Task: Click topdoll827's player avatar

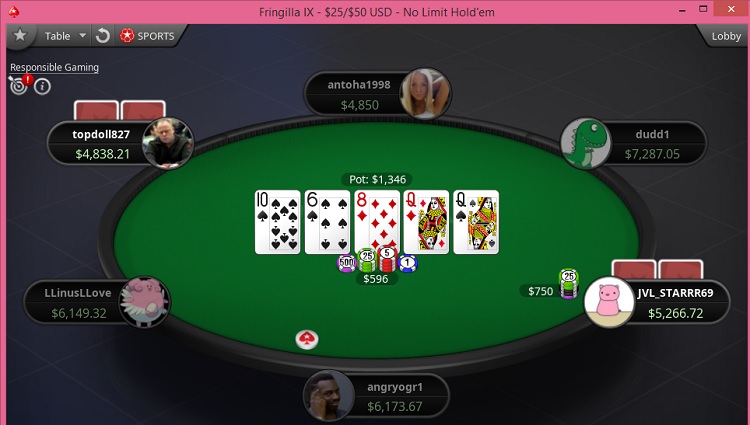Action: point(168,143)
